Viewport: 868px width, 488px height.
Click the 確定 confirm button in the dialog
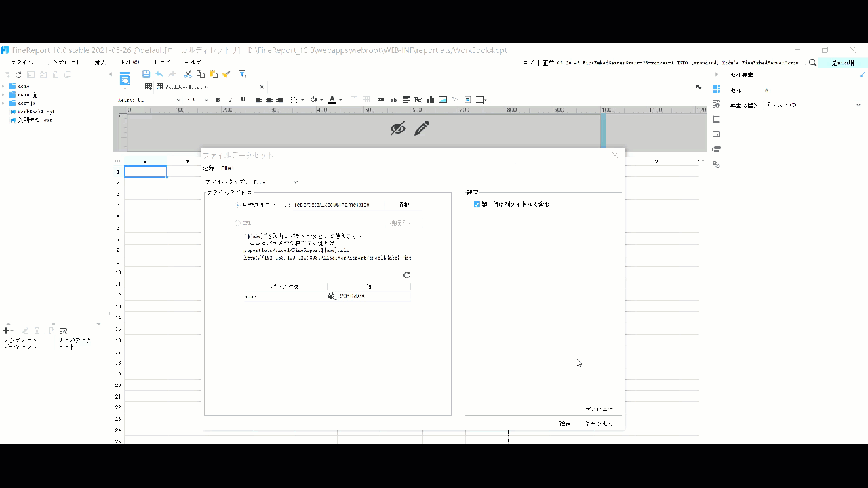pyautogui.click(x=564, y=422)
